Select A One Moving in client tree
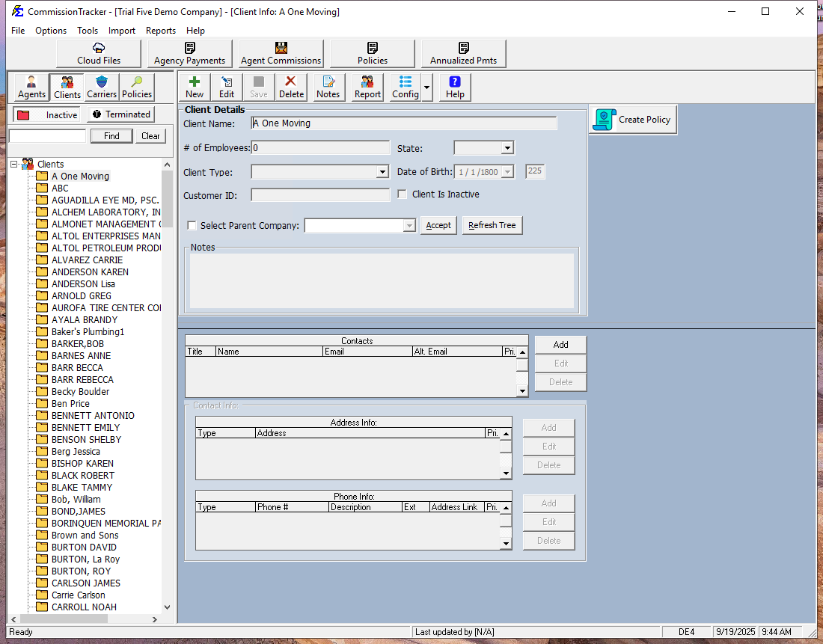Screen dimensions: 823x644 pyautogui.click(x=80, y=177)
